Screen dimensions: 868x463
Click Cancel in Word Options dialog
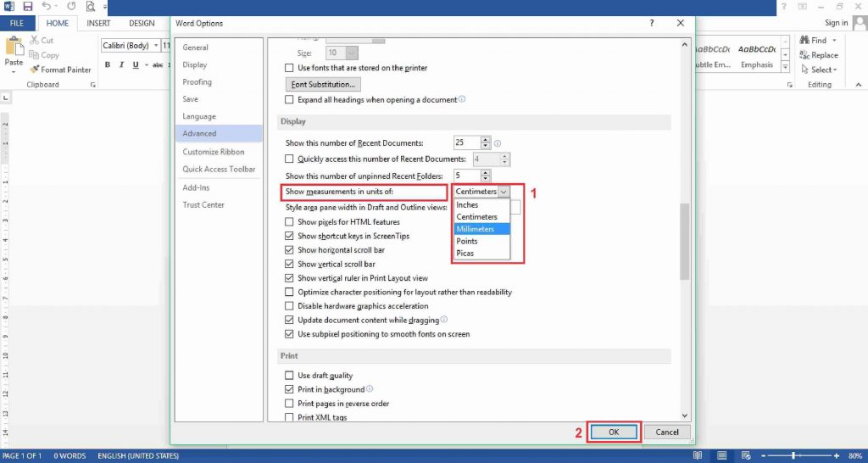click(x=667, y=432)
